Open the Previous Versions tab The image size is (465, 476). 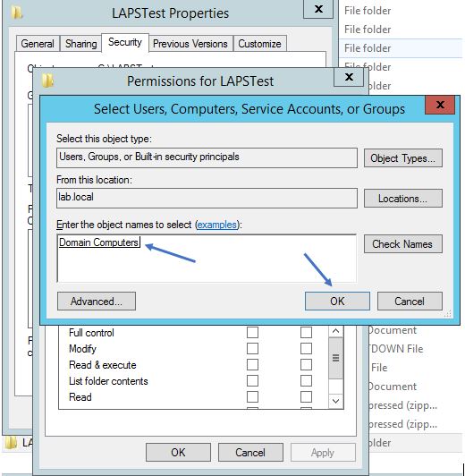pos(190,44)
